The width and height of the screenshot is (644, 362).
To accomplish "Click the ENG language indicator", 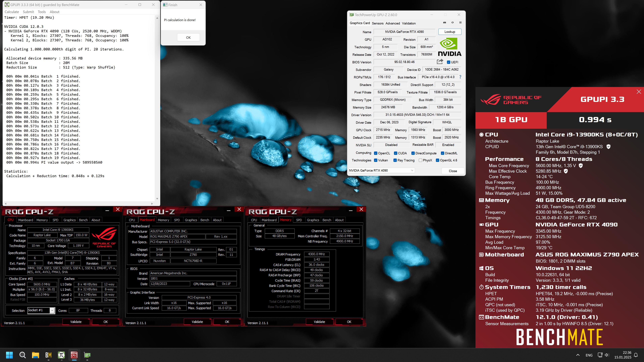I will pyautogui.click(x=589, y=355).
